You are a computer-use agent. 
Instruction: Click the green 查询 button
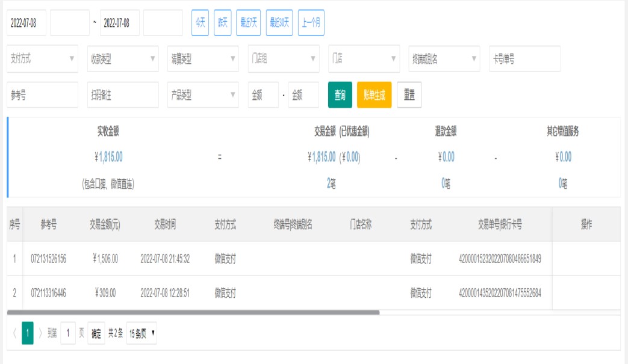point(340,95)
